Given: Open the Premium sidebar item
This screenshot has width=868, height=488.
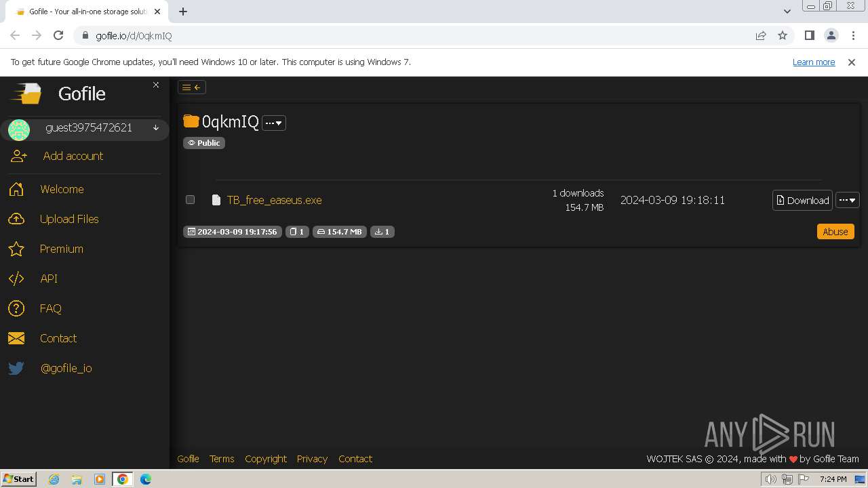Looking at the screenshot, I should click(x=62, y=249).
